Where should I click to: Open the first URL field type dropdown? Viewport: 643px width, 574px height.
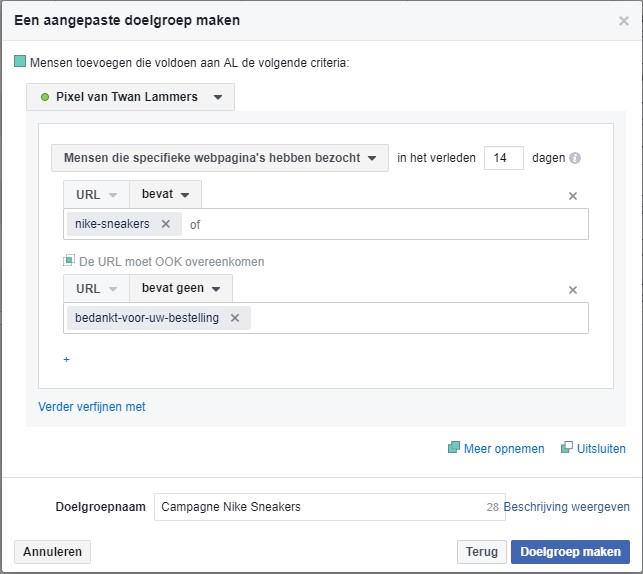[x=96, y=194]
